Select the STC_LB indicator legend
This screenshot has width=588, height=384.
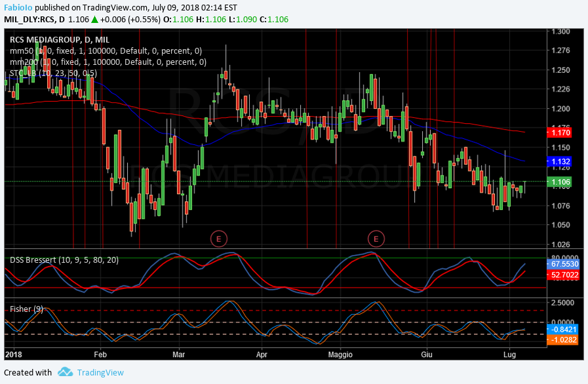coord(53,73)
